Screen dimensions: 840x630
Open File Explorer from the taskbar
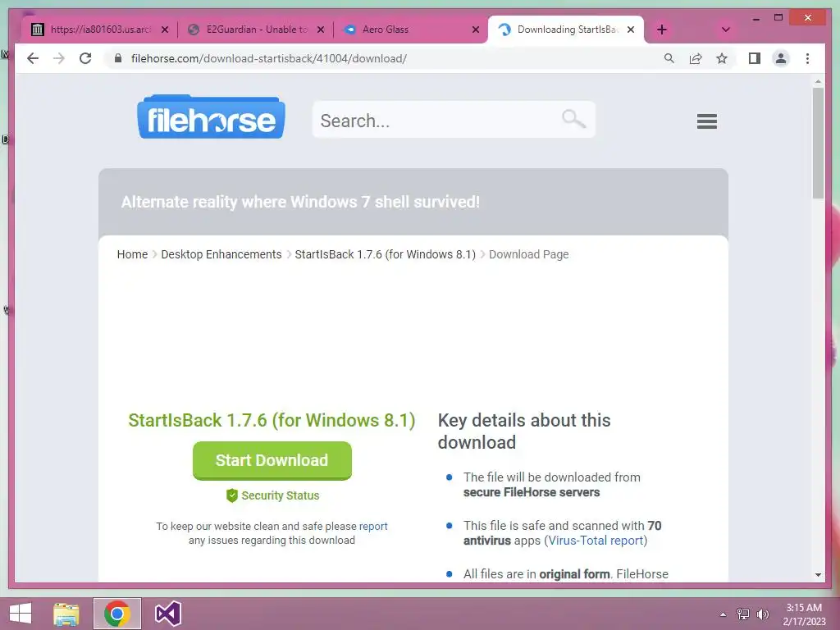click(66, 614)
